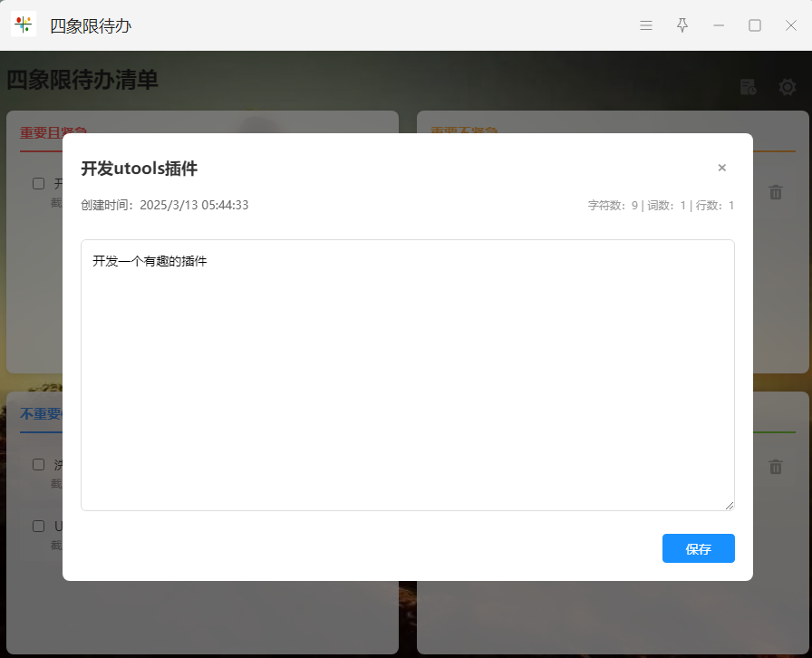The width and height of the screenshot is (812, 658).
Task: Open the settings gear icon
Action: (788, 87)
